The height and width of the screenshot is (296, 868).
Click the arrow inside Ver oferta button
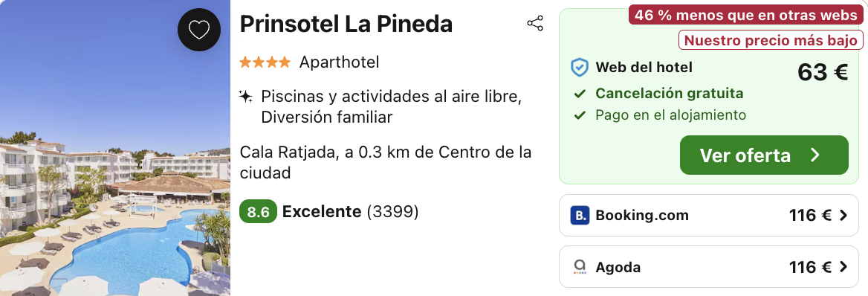[814, 155]
